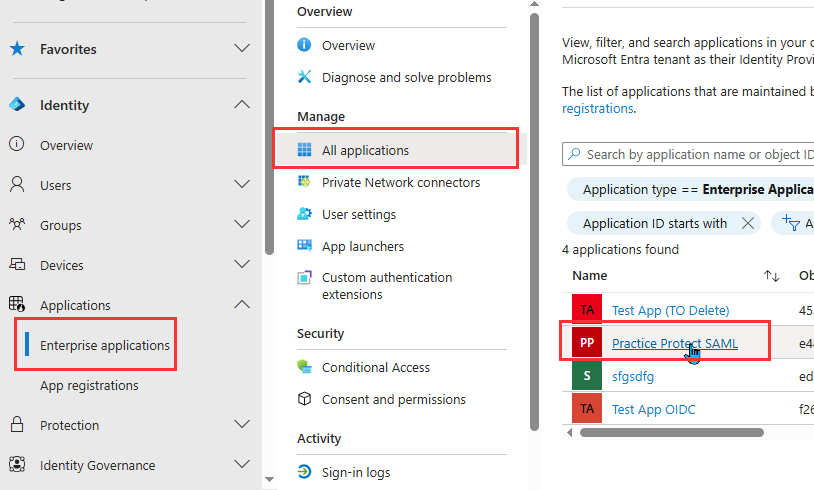Open Diagnose and solve problems menu item
Viewport: 814px width, 490px height.
[x=406, y=77]
